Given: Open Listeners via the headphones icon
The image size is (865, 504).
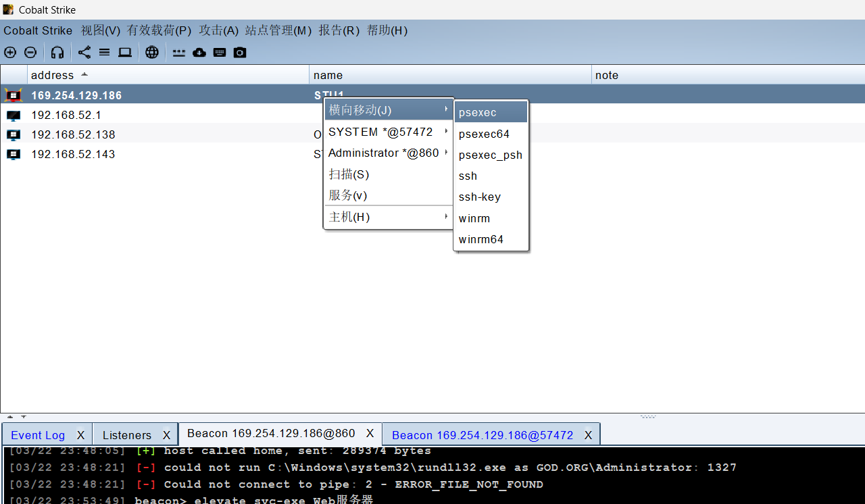Looking at the screenshot, I should click(x=57, y=52).
